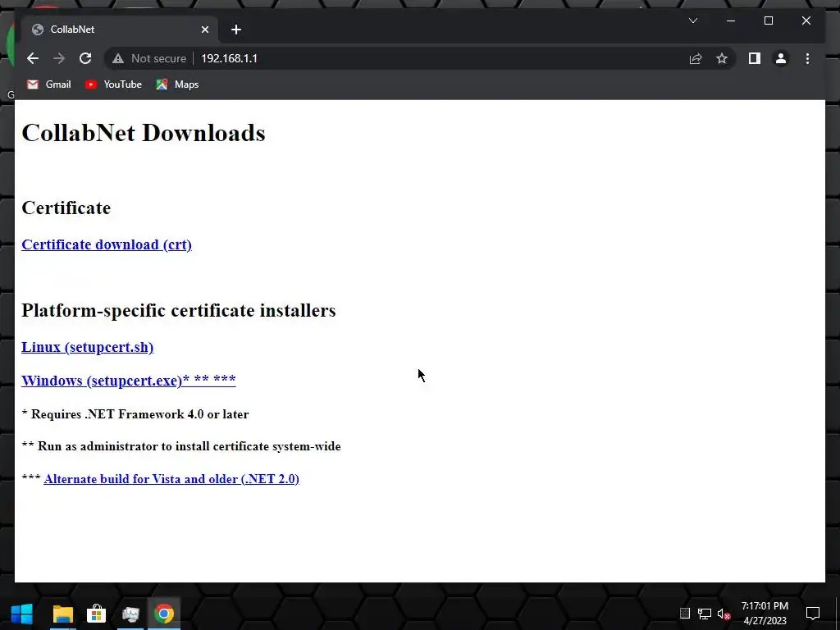Open Microsoft Store from the taskbar

click(x=97, y=614)
